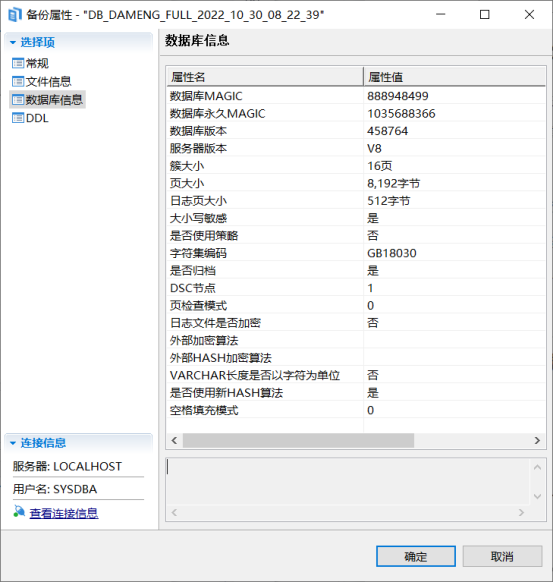Click the 数据库信息 page icon
Screen dimensions: 554x583
coord(18,100)
